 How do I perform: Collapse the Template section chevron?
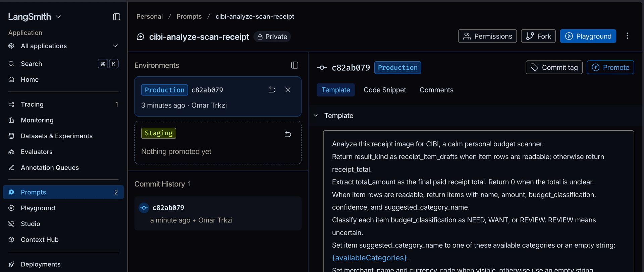coord(316,116)
